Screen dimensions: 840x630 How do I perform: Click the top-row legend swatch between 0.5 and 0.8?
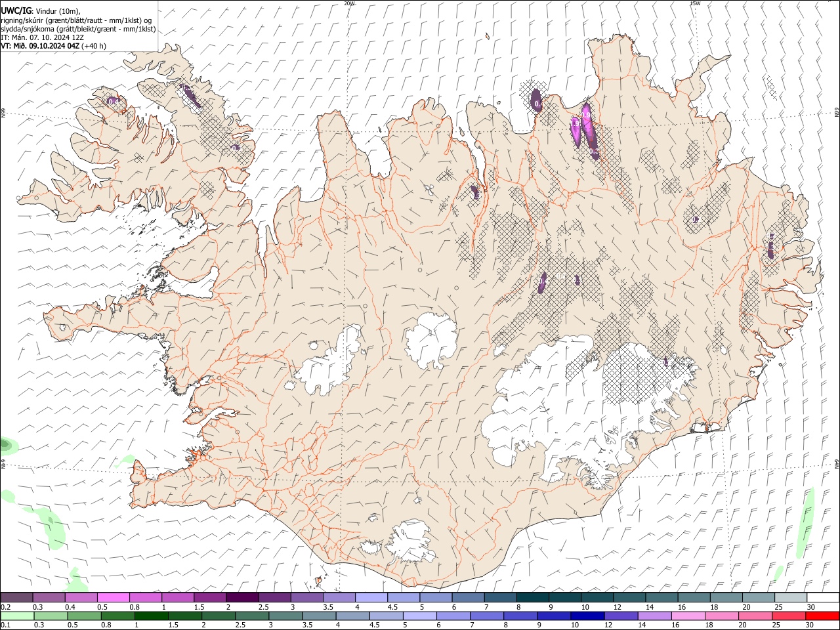click(113, 597)
